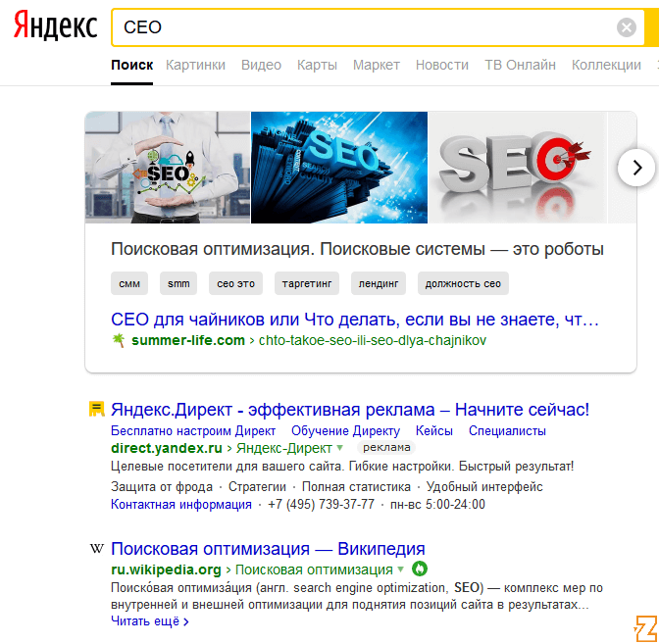Screen dimensions: 659x644
Task: Open the Маркет tab
Action: pos(377,65)
